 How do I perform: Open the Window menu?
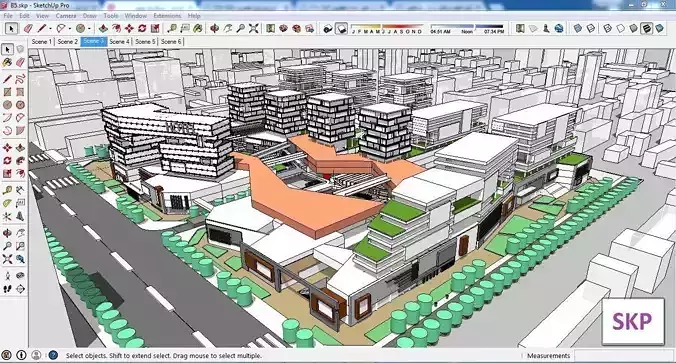coord(136,16)
